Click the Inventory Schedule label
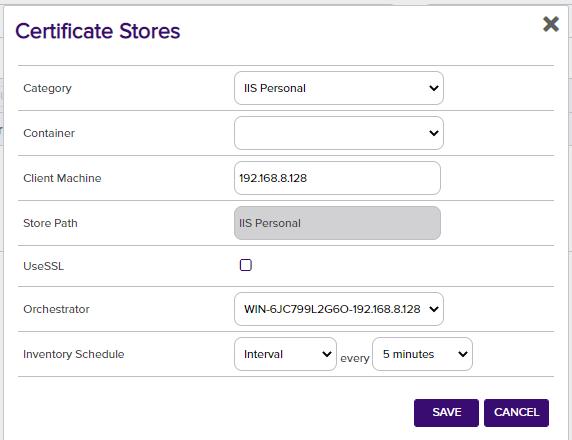Image resolution: width=572 pixels, height=440 pixels. pyautogui.click(x=74, y=354)
